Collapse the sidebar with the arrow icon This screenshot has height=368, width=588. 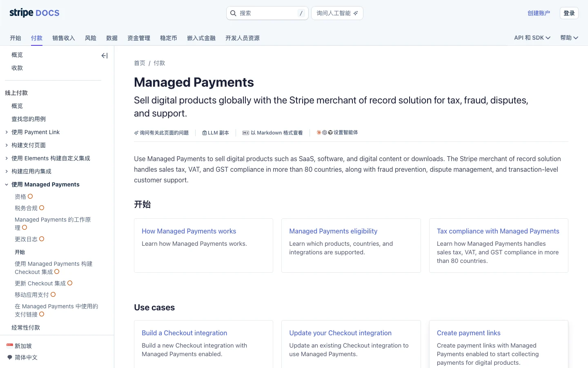pos(105,56)
